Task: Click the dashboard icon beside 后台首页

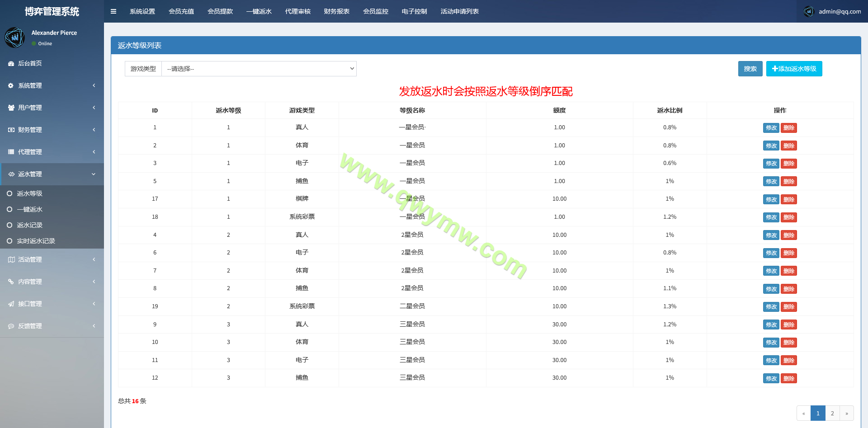Action: click(11, 64)
